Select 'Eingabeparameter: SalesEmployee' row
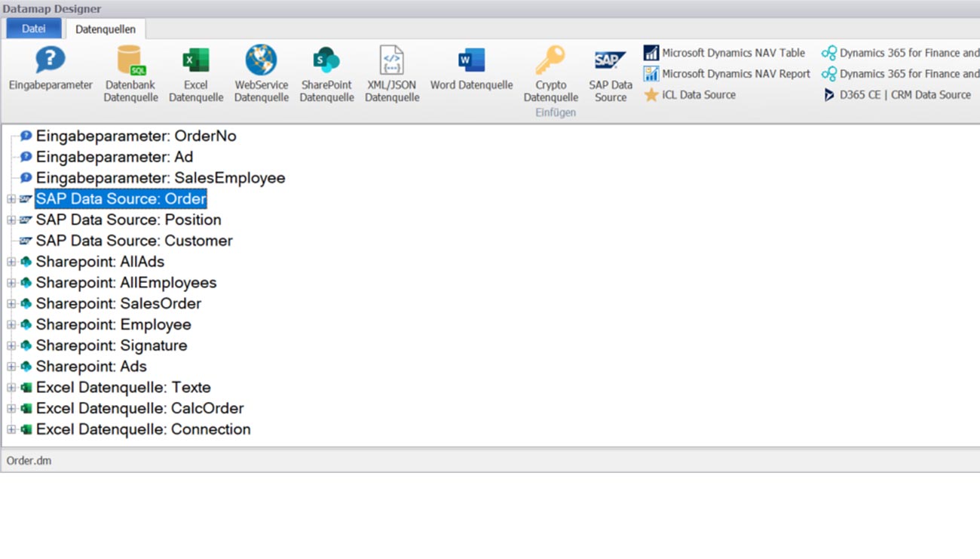 point(161,178)
